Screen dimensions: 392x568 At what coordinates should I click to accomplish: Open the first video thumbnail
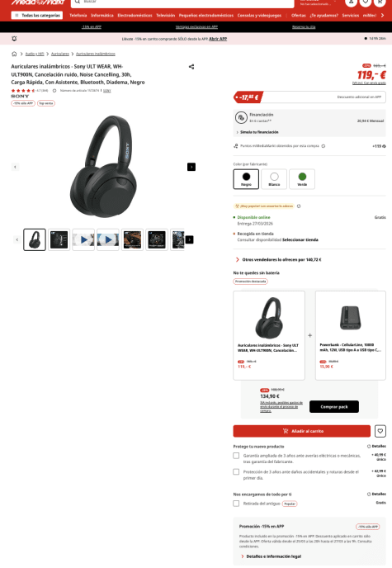pyautogui.click(x=83, y=239)
